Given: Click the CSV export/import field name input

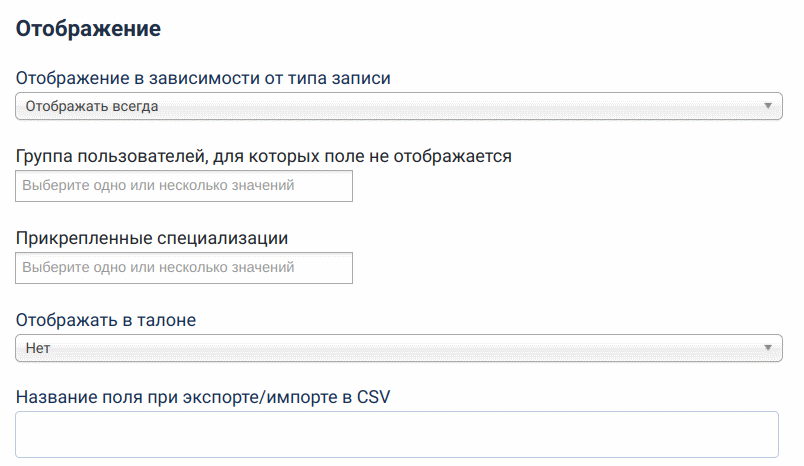Looking at the screenshot, I should (396, 434).
